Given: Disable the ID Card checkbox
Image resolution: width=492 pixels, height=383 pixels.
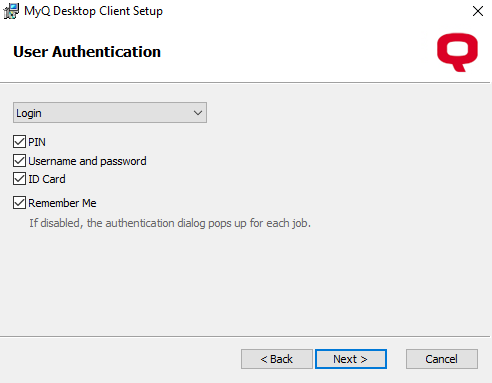Looking at the screenshot, I should [19, 179].
